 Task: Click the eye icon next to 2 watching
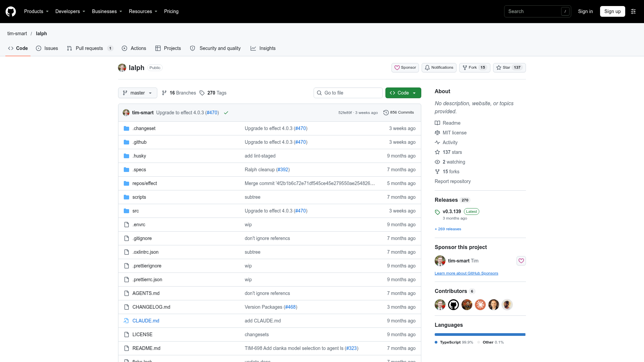[437, 162]
